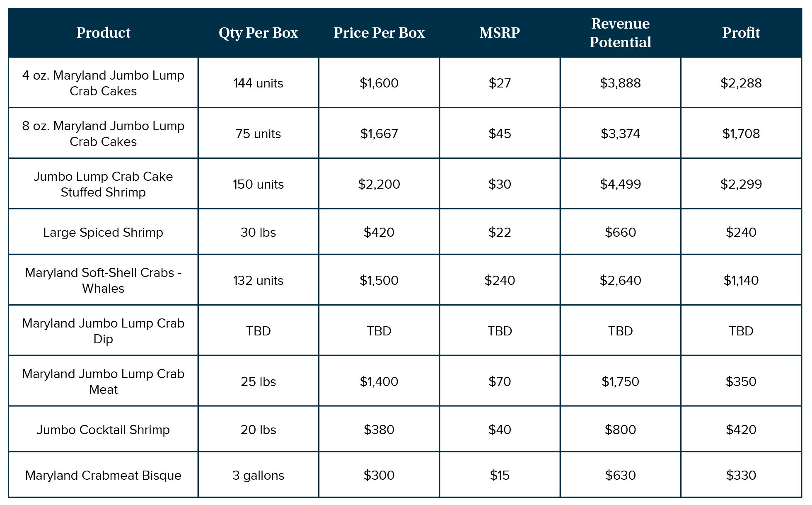
Task: Select the Price Per Box header
Action: pos(379,33)
